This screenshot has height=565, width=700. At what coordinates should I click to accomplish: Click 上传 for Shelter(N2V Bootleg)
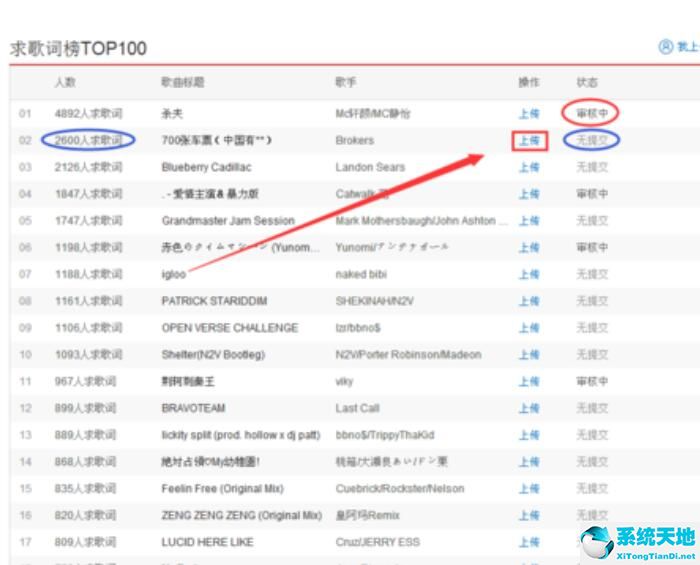point(529,354)
